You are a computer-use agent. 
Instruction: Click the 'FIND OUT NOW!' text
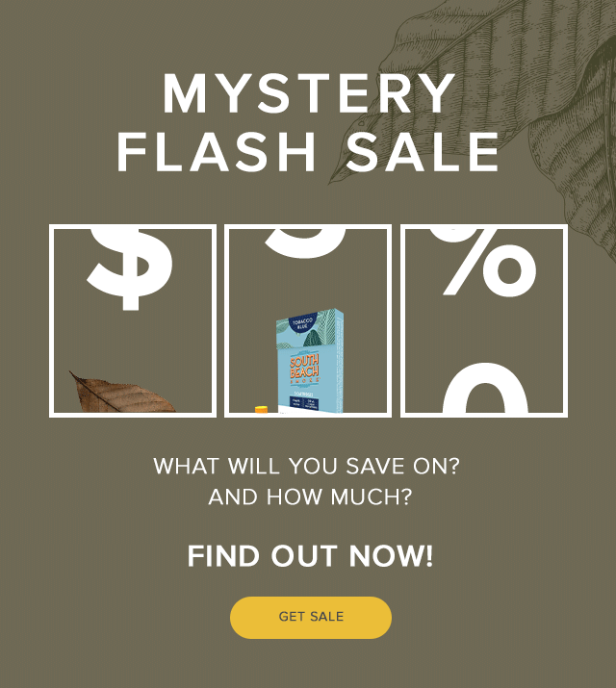tap(310, 556)
